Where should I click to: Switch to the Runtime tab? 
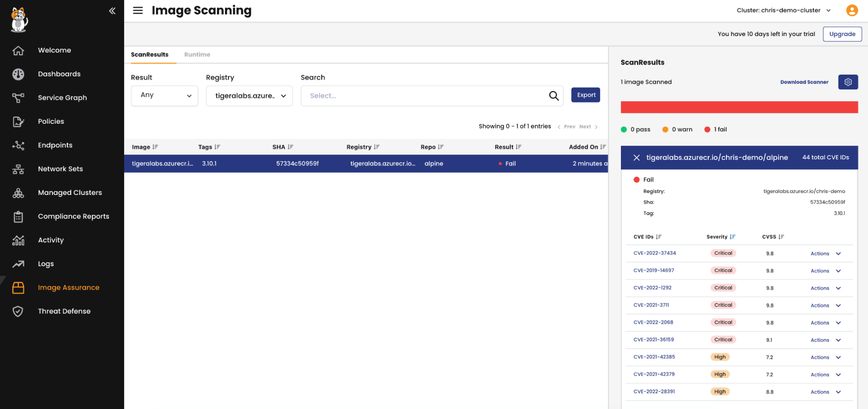click(x=197, y=55)
